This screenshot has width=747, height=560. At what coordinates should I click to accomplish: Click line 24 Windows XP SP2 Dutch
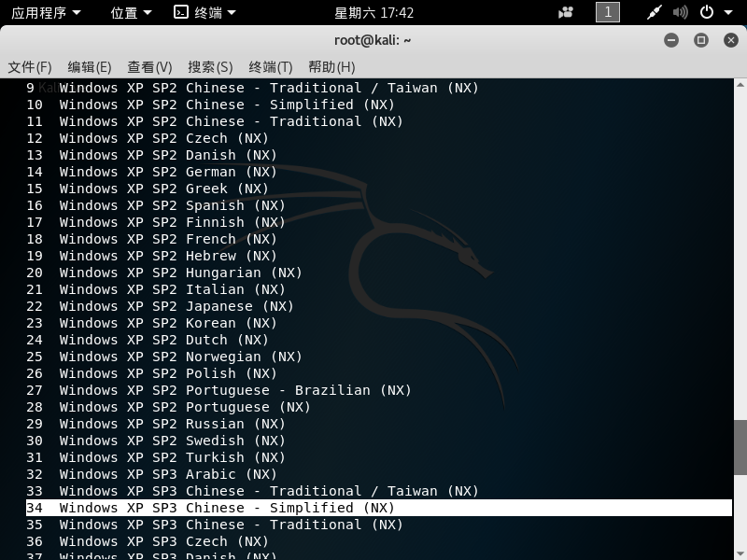point(148,340)
